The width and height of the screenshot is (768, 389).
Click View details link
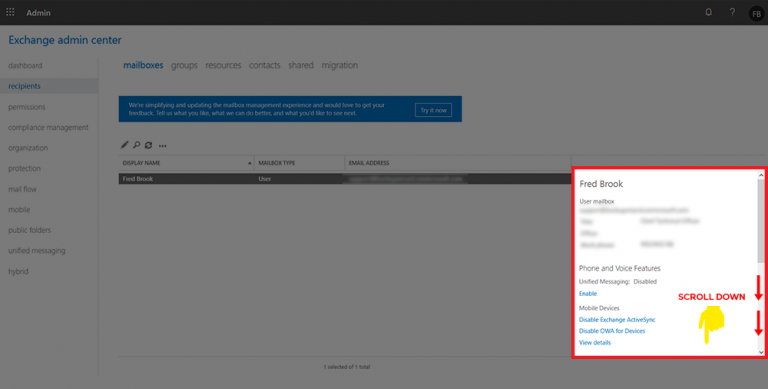click(595, 342)
